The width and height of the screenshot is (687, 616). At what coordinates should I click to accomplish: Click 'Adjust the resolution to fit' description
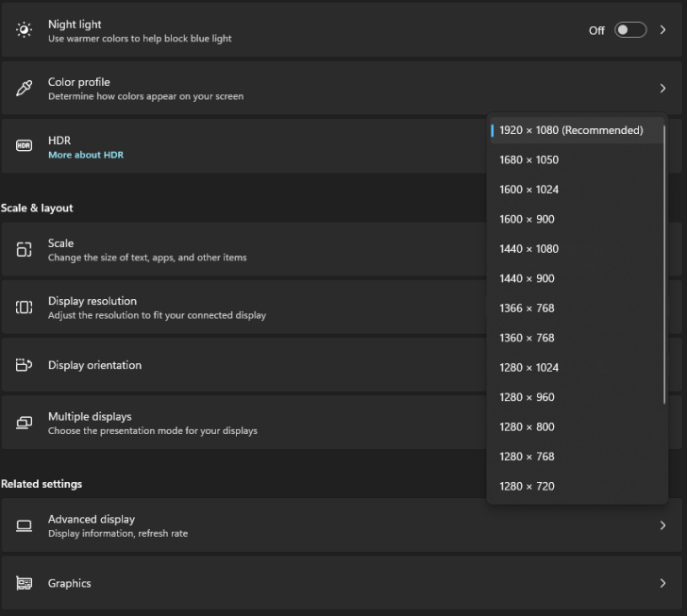tap(157, 315)
